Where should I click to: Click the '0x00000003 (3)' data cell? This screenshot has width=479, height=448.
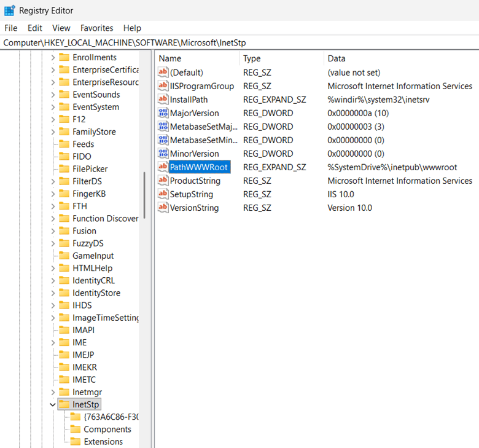pyautogui.click(x=356, y=127)
